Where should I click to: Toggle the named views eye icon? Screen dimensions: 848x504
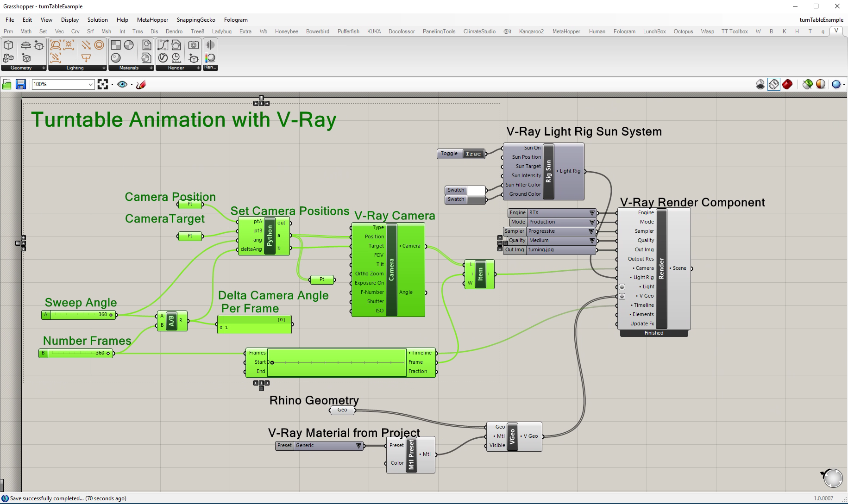click(x=122, y=84)
